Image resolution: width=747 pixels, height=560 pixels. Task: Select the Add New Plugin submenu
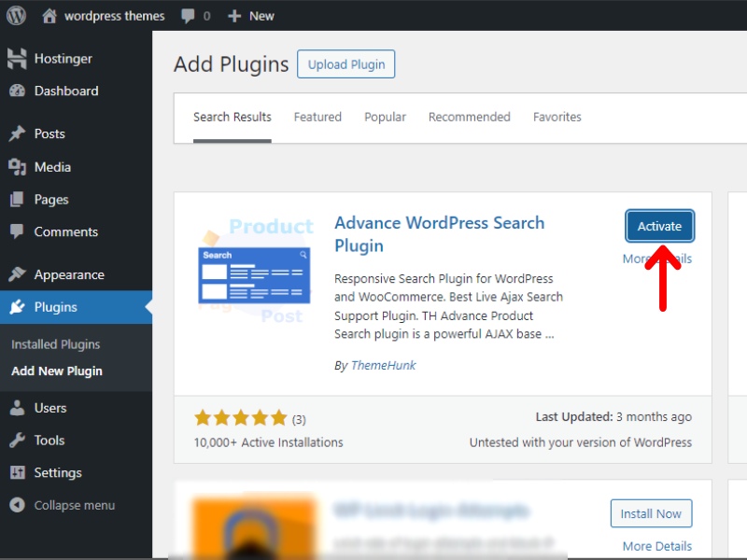click(x=57, y=371)
